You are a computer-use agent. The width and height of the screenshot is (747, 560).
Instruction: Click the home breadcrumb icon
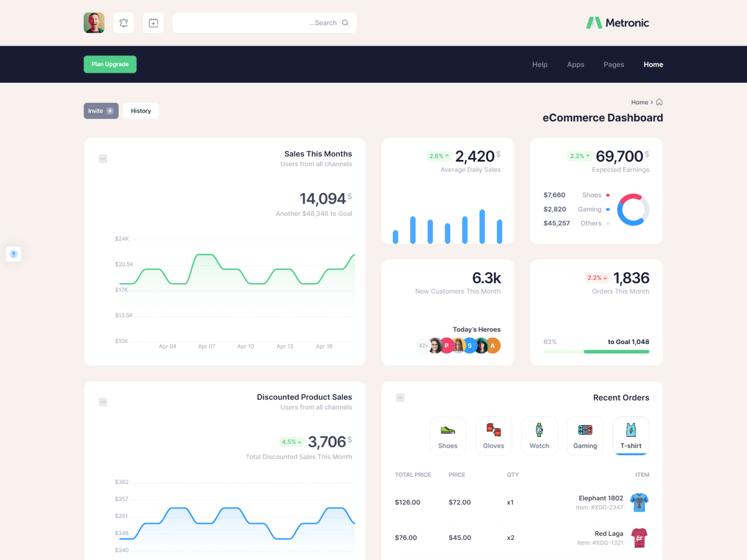[659, 102]
